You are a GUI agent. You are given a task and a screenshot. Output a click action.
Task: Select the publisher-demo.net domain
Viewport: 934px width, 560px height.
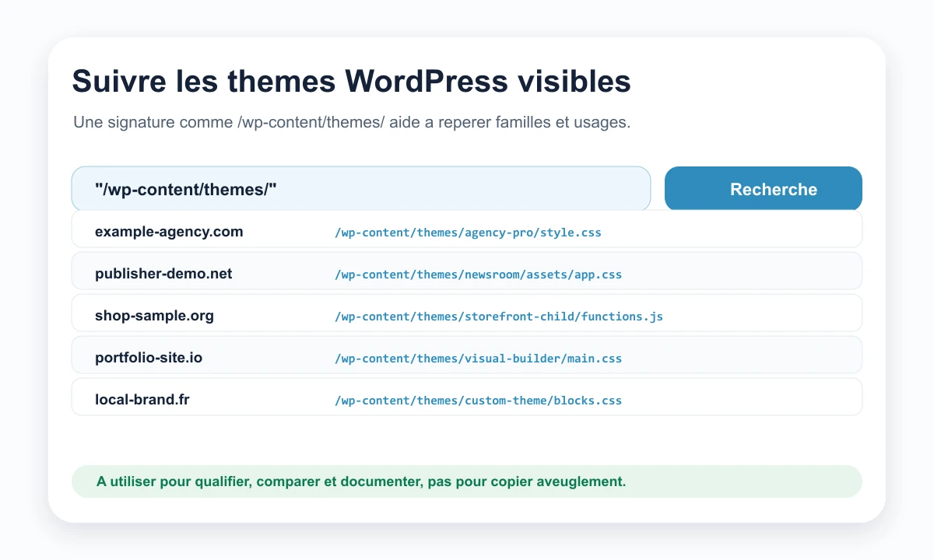click(163, 274)
